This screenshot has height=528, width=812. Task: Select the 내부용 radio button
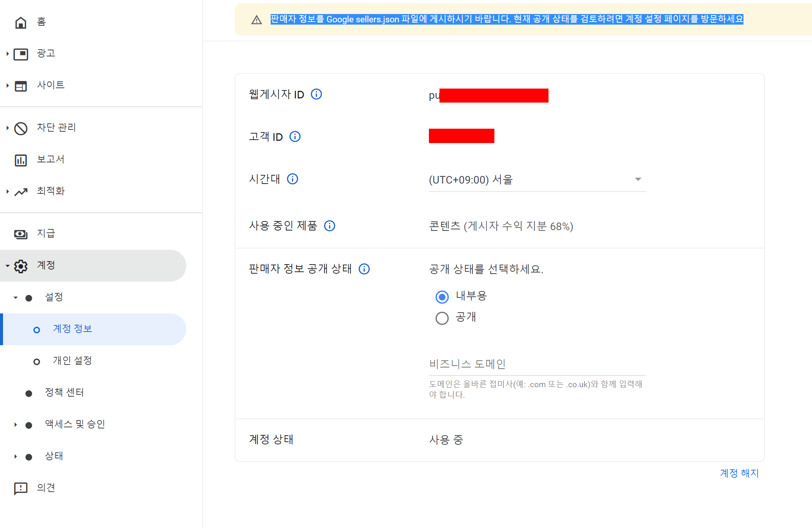click(x=442, y=297)
